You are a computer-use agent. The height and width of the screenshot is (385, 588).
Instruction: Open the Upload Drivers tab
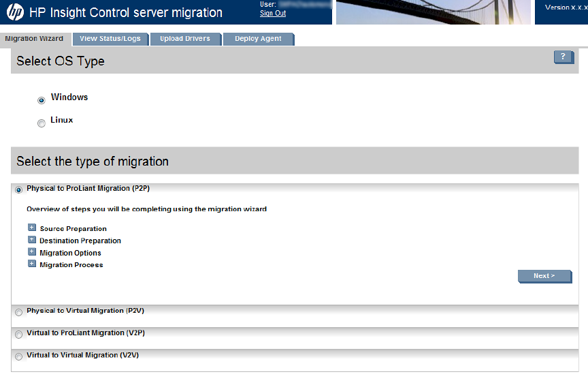click(x=185, y=39)
